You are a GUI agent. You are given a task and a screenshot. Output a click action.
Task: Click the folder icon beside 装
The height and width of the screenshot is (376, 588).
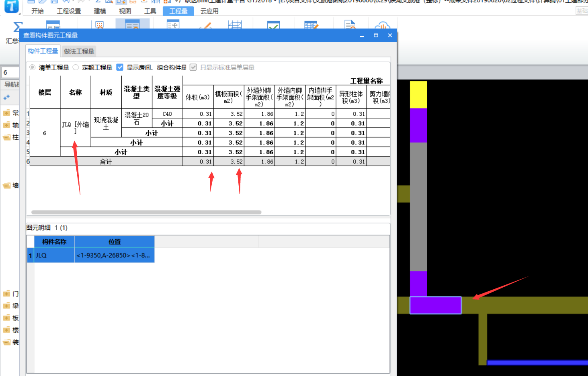[x=6, y=342]
